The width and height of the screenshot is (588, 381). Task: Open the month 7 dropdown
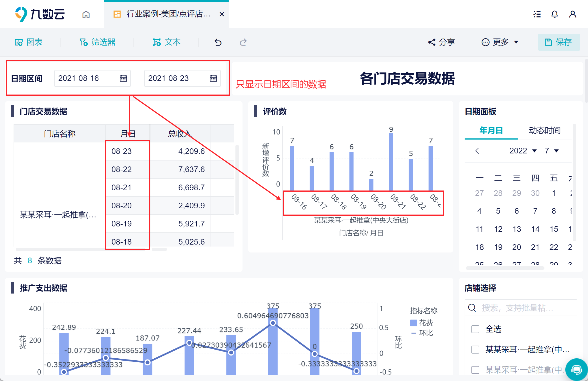(x=552, y=151)
